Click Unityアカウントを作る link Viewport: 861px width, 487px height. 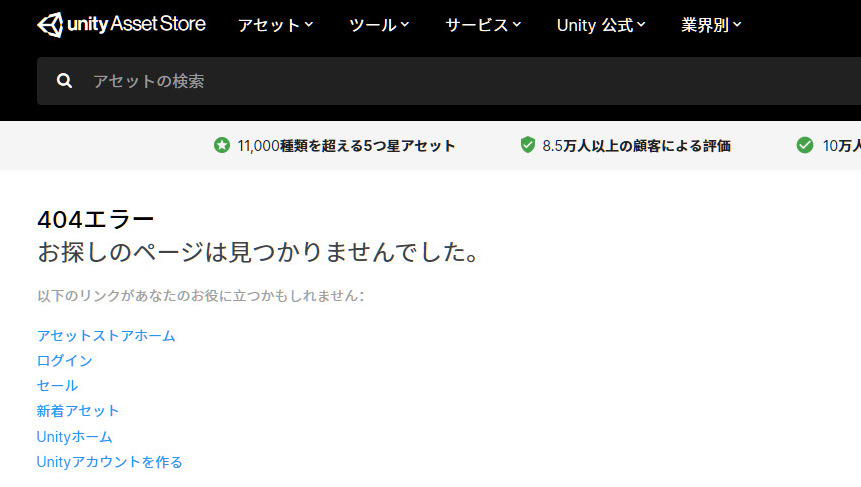[x=109, y=462]
